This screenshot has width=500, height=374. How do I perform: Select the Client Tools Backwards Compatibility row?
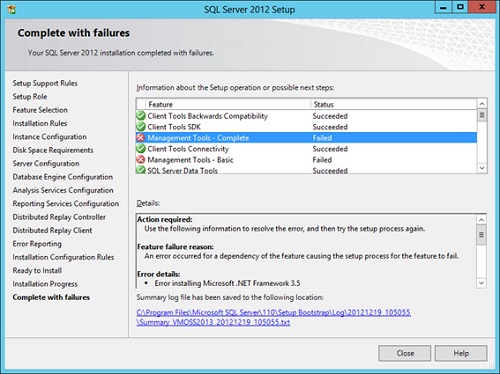(306, 116)
